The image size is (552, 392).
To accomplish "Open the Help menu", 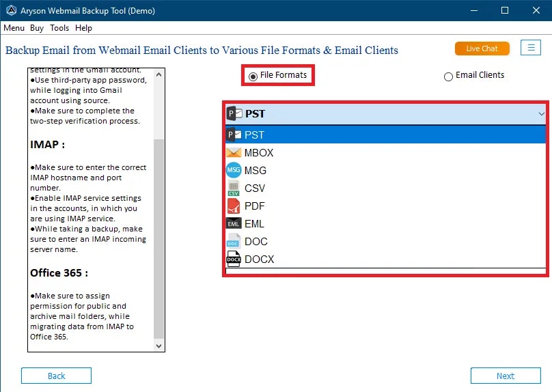I will point(83,28).
